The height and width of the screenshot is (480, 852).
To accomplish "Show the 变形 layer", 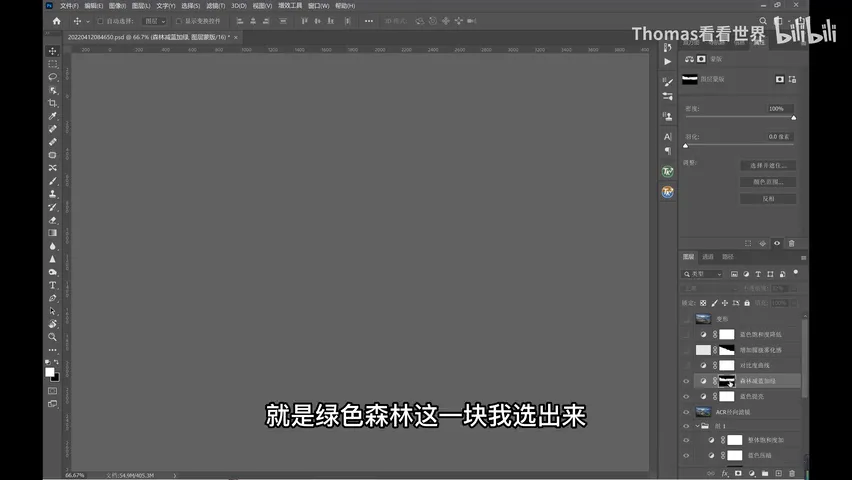I will click(686, 319).
